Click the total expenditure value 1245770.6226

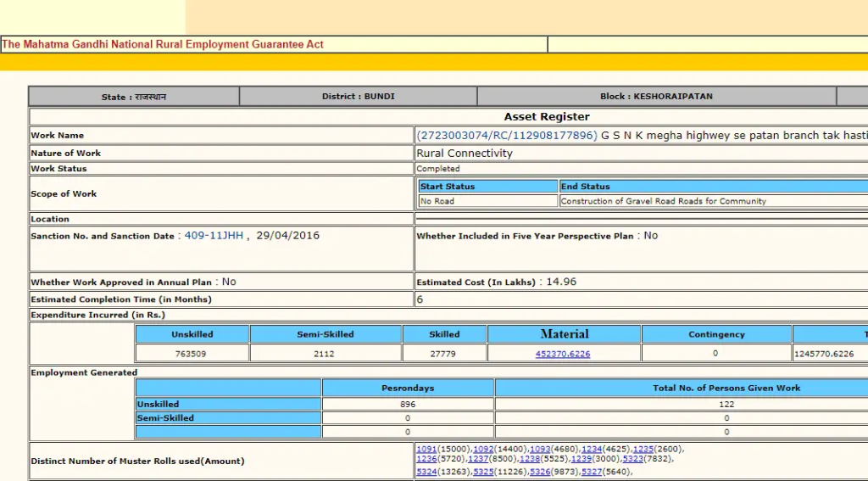coord(824,354)
